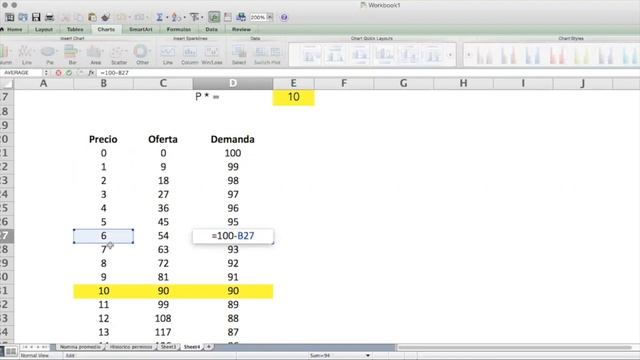This screenshot has height=360, width=640.
Task: Cancel formula entry with red X
Action: tap(58, 73)
